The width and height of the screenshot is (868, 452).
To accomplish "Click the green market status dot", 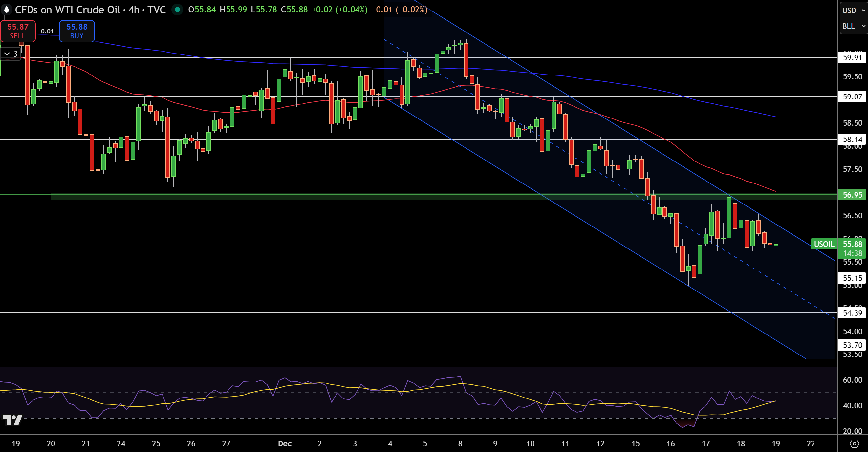I will (x=177, y=10).
